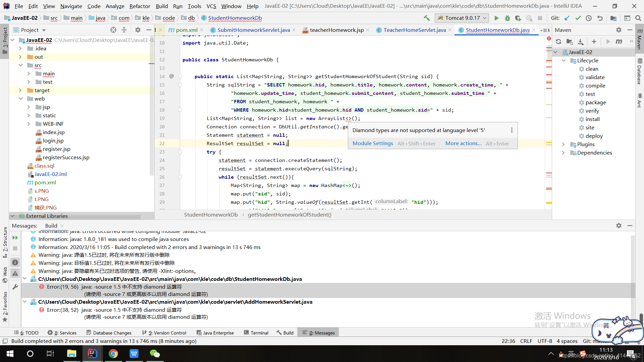
Task: Expand the target folder in project tree
Action: pyautogui.click(x=20, y=90)
